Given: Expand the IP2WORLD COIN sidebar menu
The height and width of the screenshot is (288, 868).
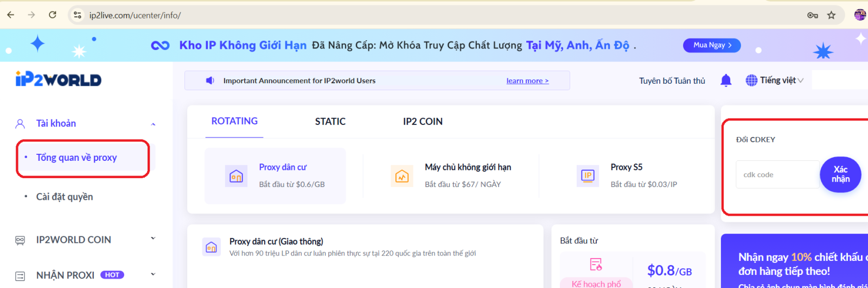Looking at the screenshot, I should (x=153, y=239).
